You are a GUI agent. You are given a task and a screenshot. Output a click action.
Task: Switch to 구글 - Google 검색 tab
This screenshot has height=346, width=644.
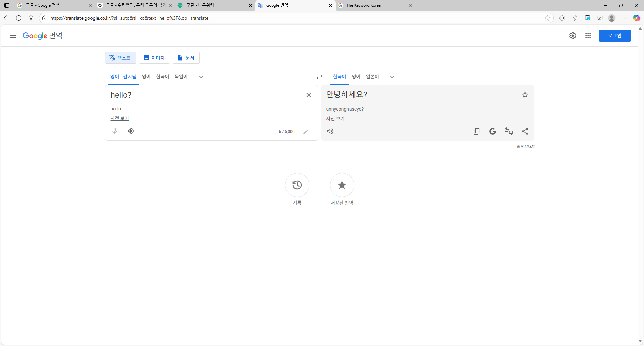(x=55, y=5)
